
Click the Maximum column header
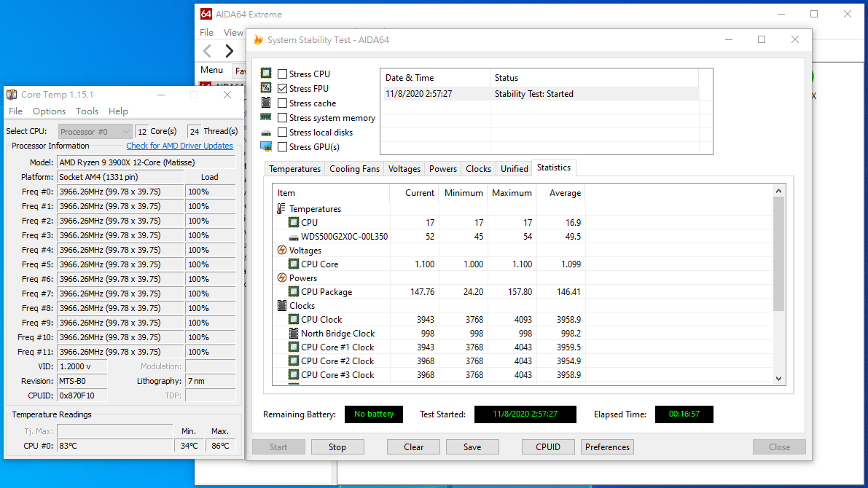tap(512, 192)
